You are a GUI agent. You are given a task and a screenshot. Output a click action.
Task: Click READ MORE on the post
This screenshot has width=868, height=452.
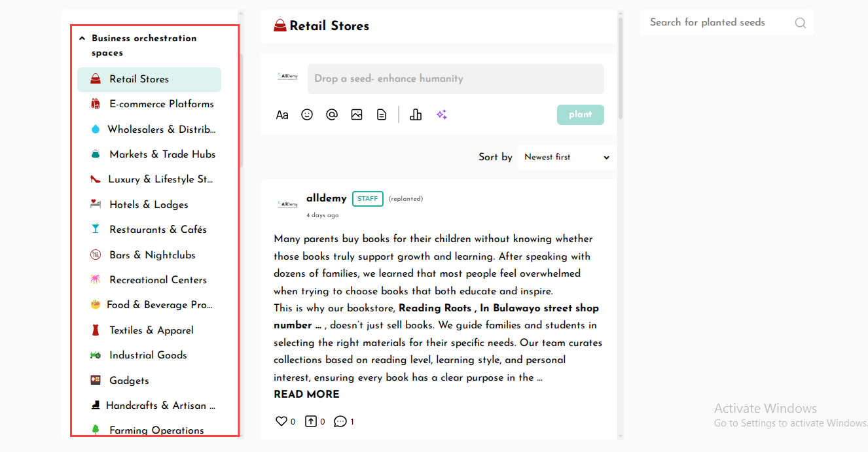point(306,394)
